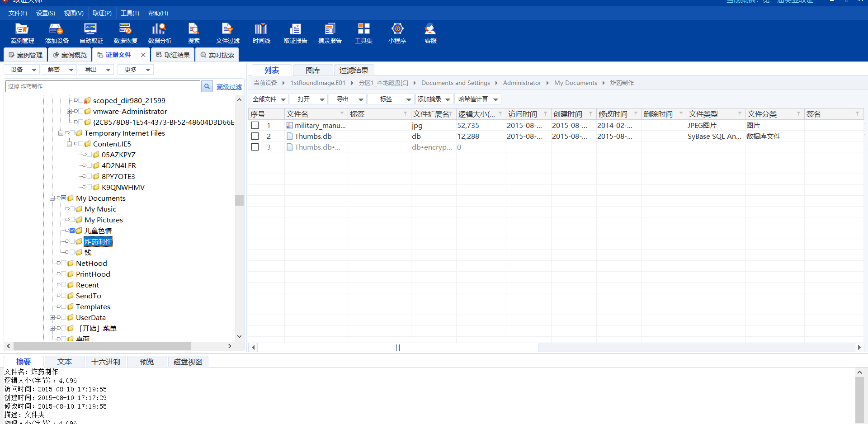Switch to the 过滤结果 tab
The height and width of the screenshot is (424, 868).
(354, 70)
